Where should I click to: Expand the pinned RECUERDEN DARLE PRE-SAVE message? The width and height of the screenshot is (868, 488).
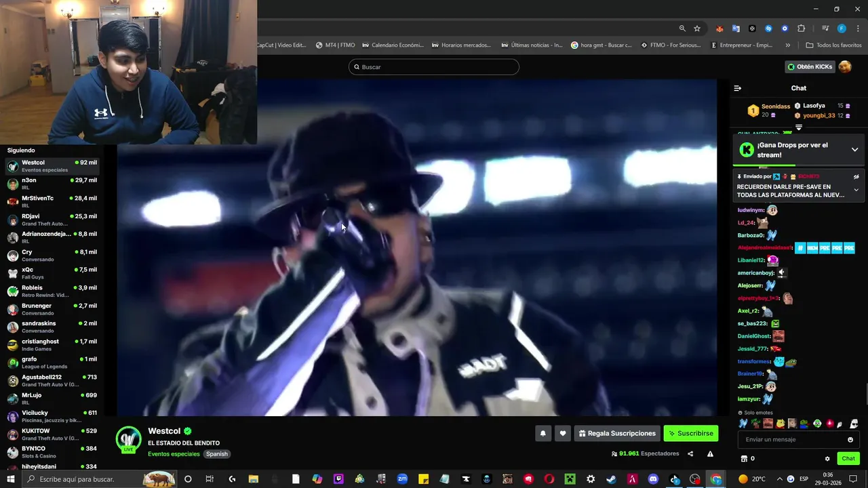pyautogui.click(x=856, y=190)
